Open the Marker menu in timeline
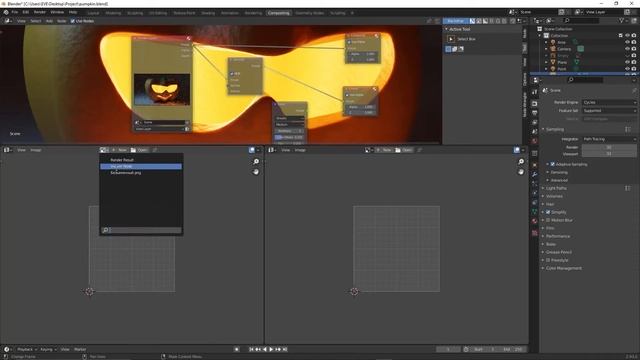 pyautogui.click(x=80, y=349)
